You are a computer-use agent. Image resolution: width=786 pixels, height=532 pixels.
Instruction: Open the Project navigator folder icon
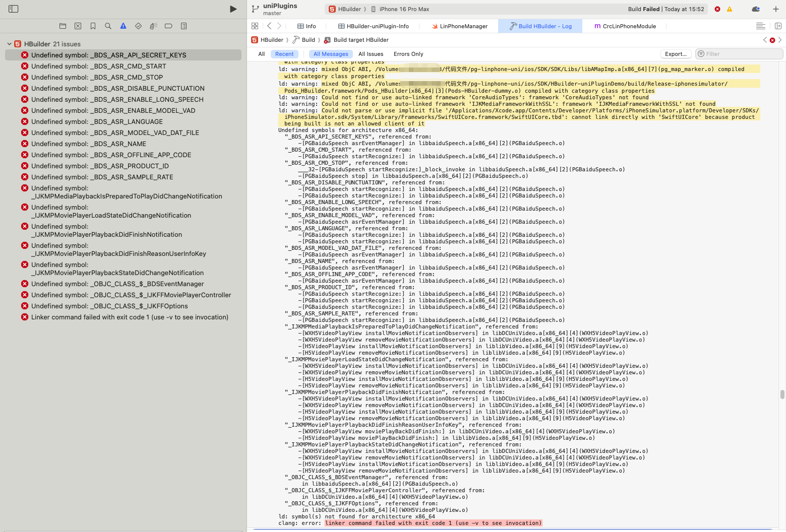pos(63,26)
